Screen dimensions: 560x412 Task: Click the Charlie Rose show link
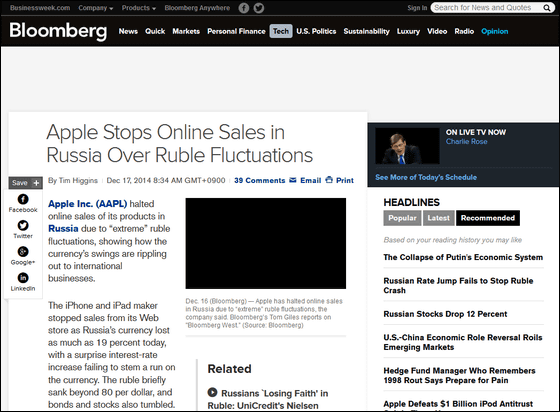[x=466, y=142]
